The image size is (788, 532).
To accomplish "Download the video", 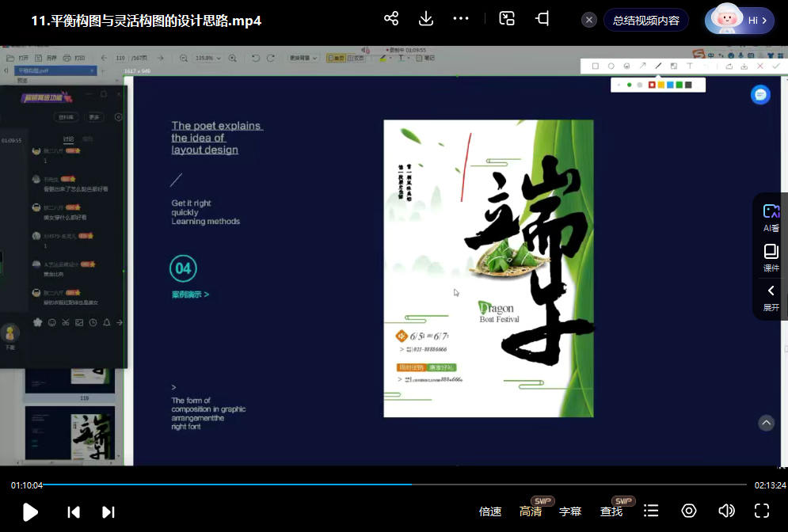I will [x=426, y=19].
